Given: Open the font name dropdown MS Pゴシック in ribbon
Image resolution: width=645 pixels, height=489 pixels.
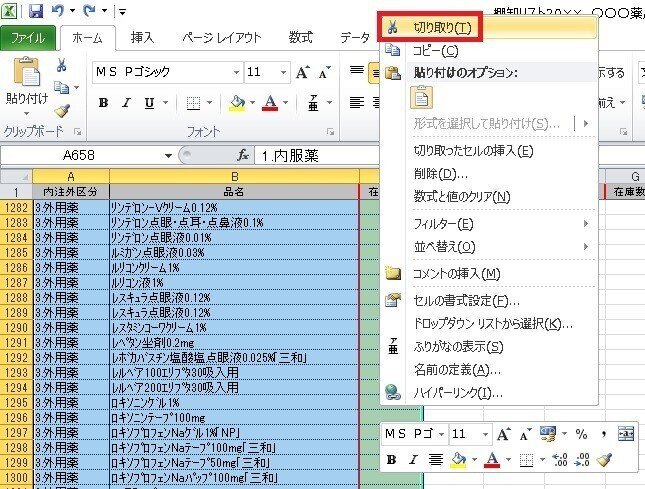Looking at the screenshot, I should [x=236, y=72].
